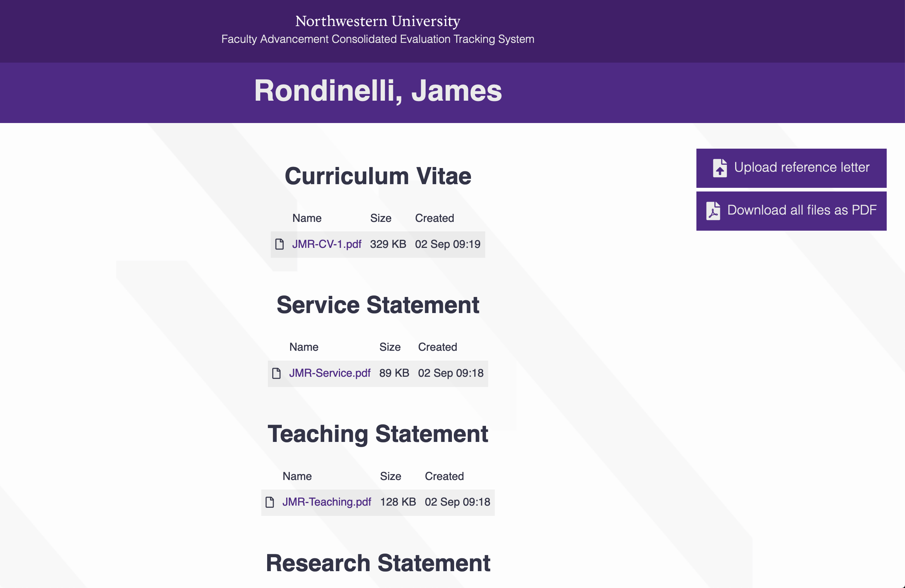Click Upload reference letter button
Screen dimensions: 905x588
click(x=791, y=168)
